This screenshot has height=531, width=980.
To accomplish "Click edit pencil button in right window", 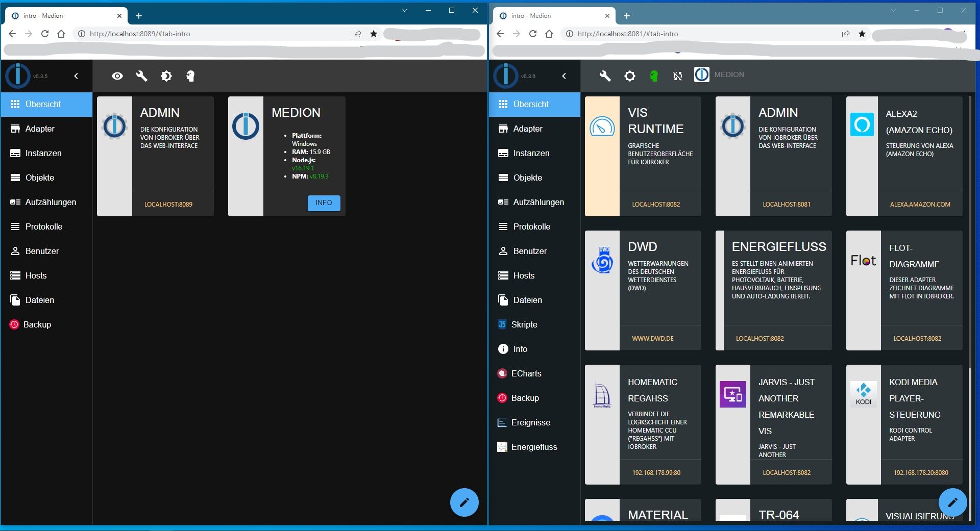I will coord(952,502).
